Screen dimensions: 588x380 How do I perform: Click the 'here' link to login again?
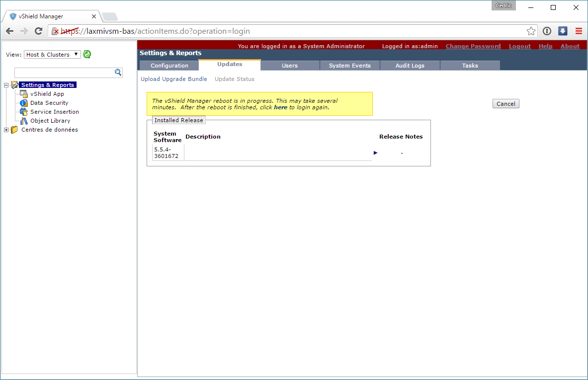pos(280,107)
